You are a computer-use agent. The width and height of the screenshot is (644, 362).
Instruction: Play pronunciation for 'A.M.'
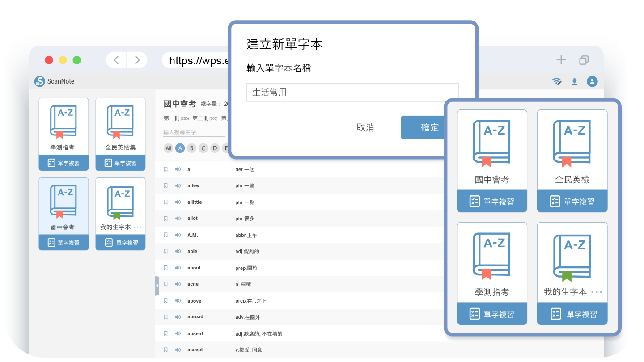(x=178, y=235)
